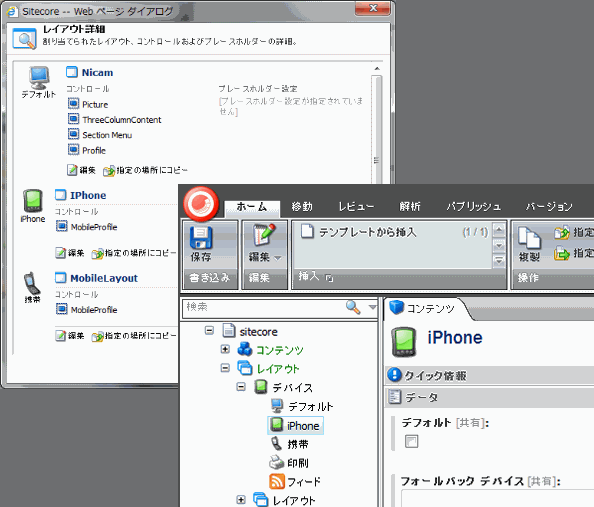Select the iPhone device in tree
The image size is (594, 507).
coord(295,425)
